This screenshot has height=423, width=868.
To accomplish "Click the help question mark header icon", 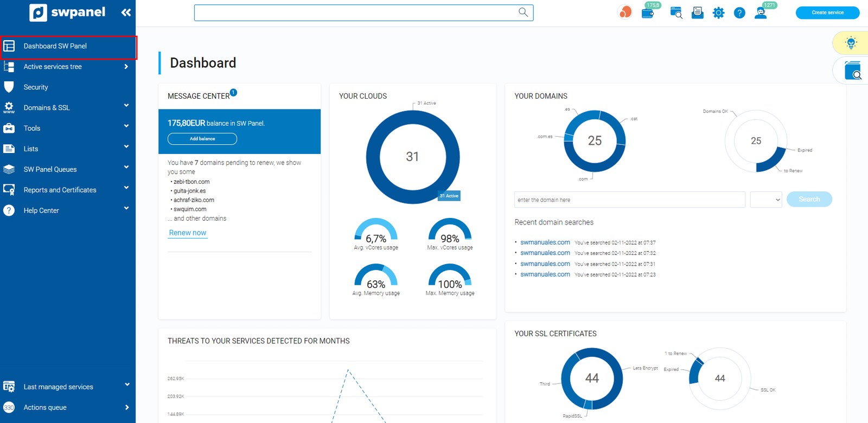I will click(739, 13).
